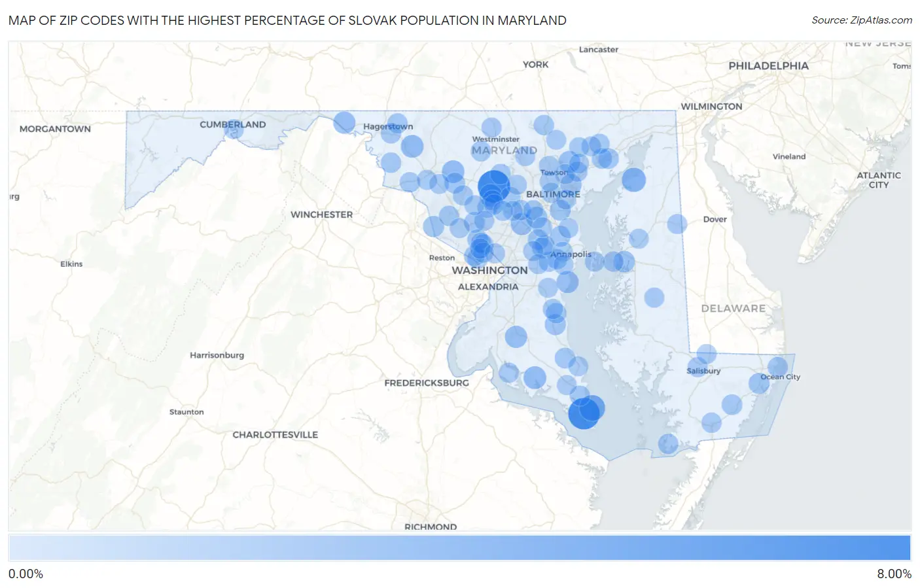
Task: Click the Dover city label
Action: [715, 220]
